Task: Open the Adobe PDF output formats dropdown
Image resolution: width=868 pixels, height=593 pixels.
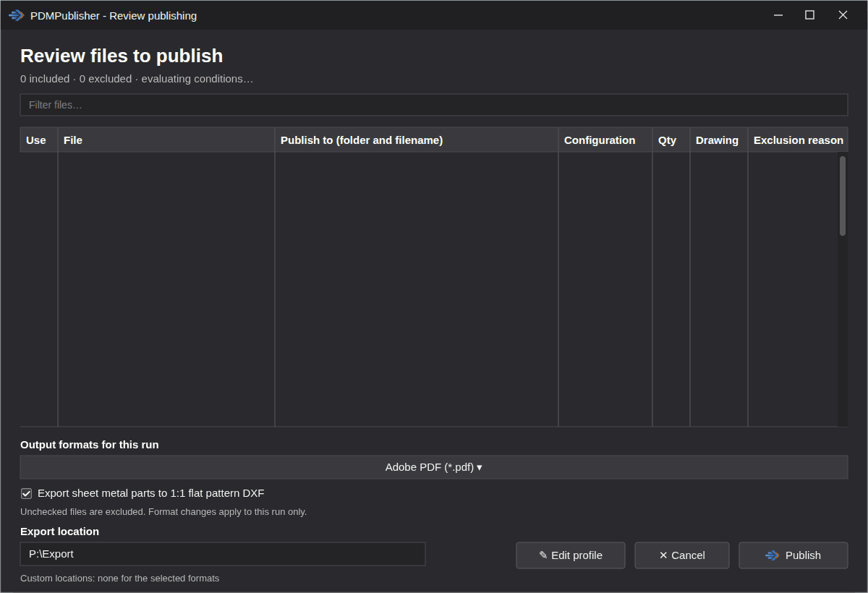Action: (x=434, y=467)
